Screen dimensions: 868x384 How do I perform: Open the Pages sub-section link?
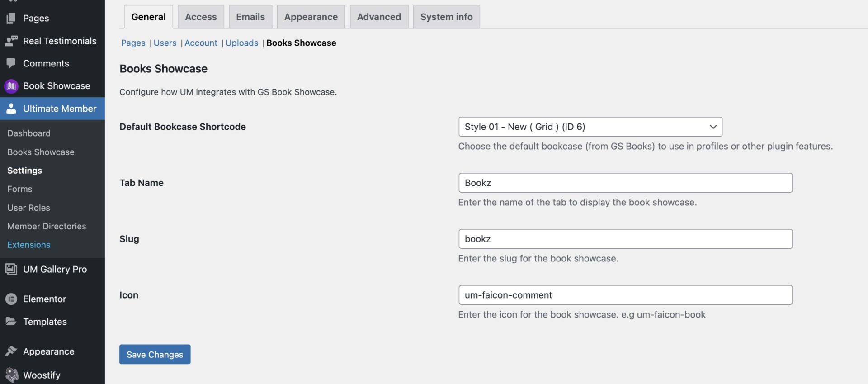(133, 43)
